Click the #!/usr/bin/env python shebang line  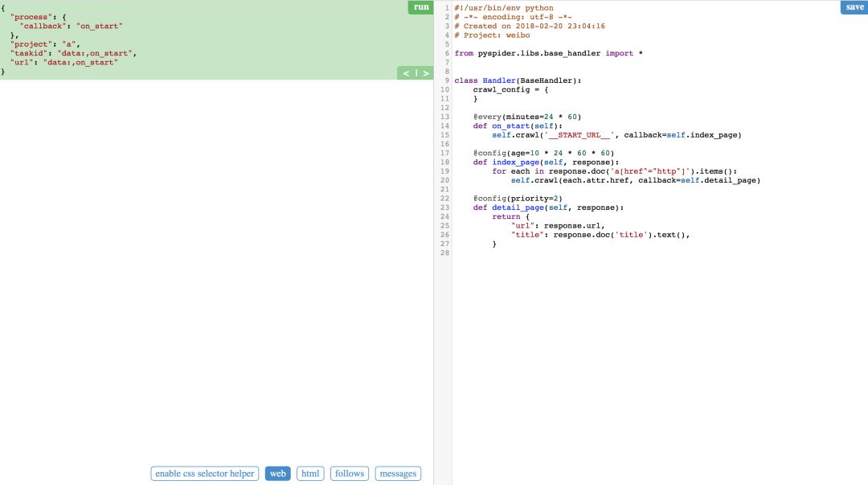tap(504, 8)
